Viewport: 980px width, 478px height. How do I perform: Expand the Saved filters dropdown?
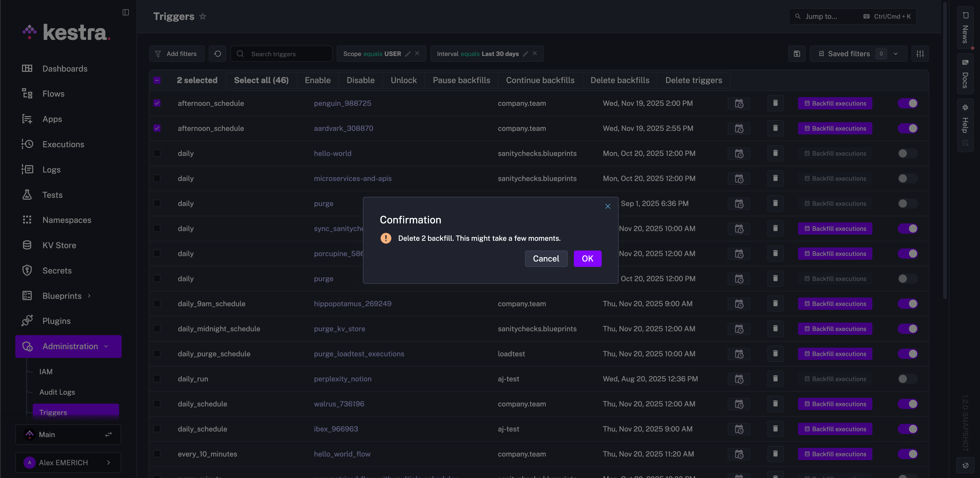pyautogui.click(x=896, y=54)
